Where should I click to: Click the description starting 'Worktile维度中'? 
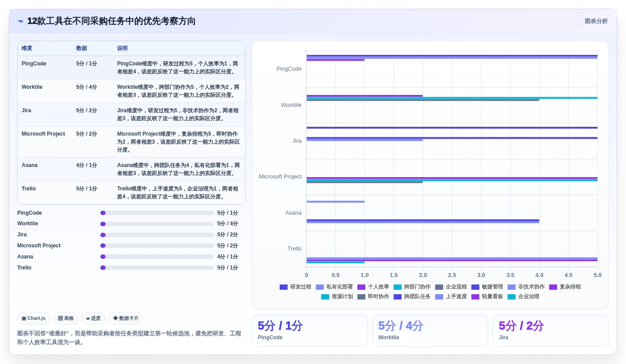coord(178,91)
